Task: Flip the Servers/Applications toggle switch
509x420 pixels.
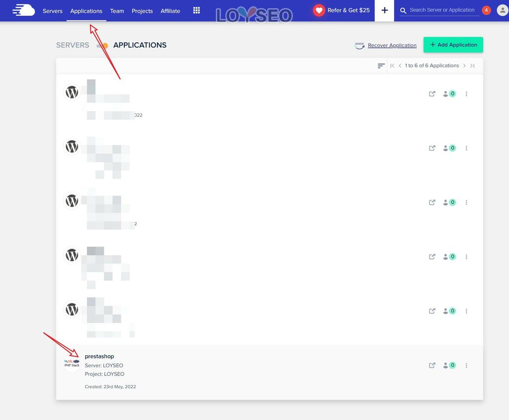Action: 102,45
